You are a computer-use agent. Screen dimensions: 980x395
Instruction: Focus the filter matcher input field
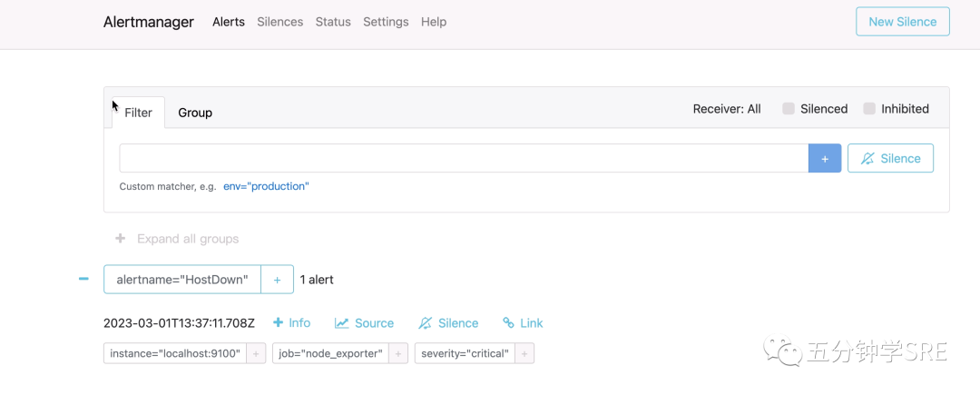click(464, 158)
